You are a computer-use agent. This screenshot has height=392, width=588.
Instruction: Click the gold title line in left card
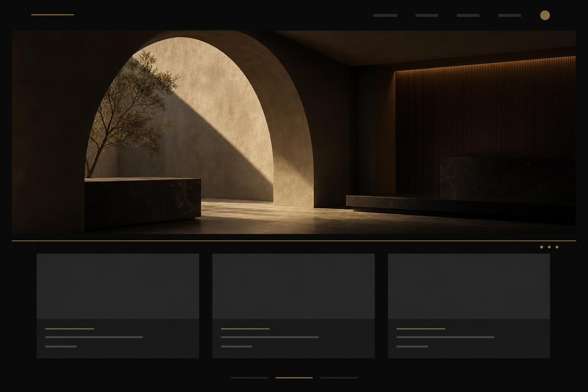(x=70, y=329)
